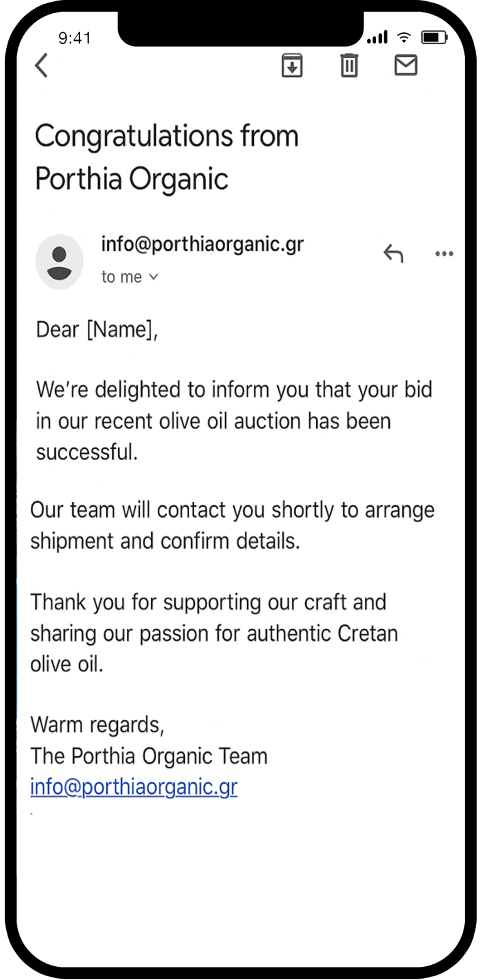Tap the Wi-Fi status icon
The height and width of the screenshot is (980, 483).
point(404,38)
